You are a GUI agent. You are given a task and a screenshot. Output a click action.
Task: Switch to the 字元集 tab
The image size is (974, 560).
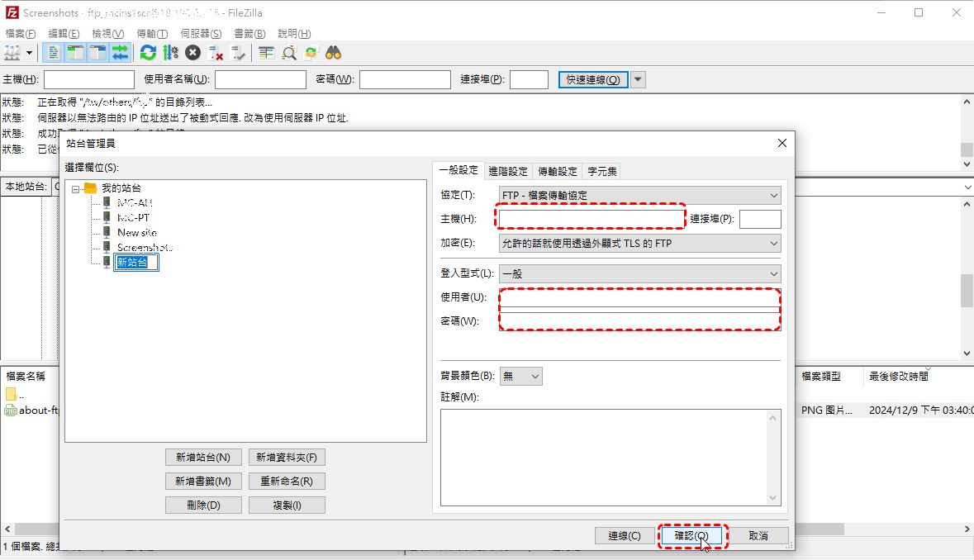[602, 171]
